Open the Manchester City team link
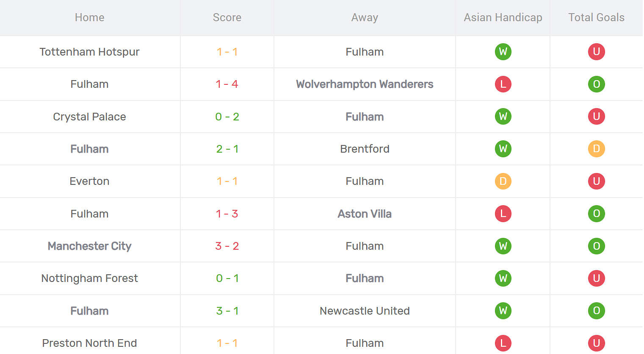644x354 pixels. point(89,246)
